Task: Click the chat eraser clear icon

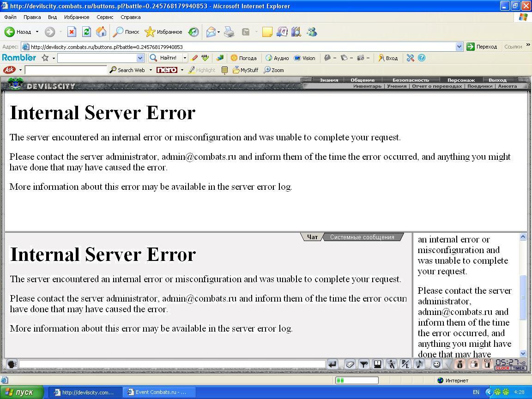Action: pos(350,364)
